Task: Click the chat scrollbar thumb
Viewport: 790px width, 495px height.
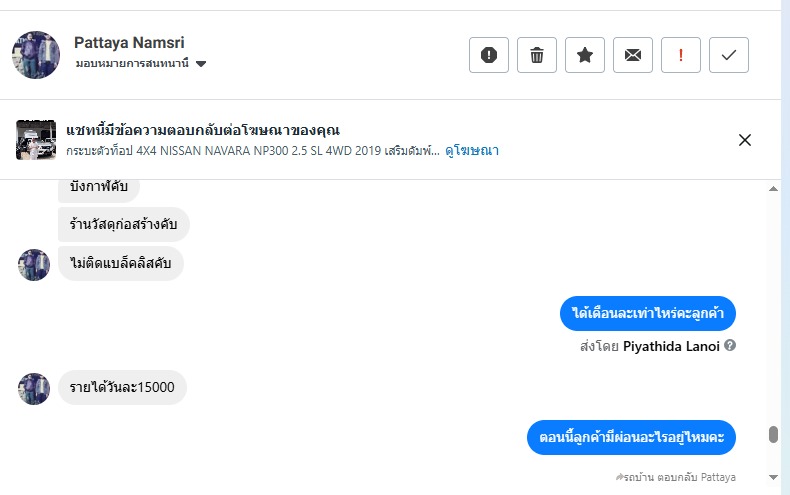Action: point(773,434)
